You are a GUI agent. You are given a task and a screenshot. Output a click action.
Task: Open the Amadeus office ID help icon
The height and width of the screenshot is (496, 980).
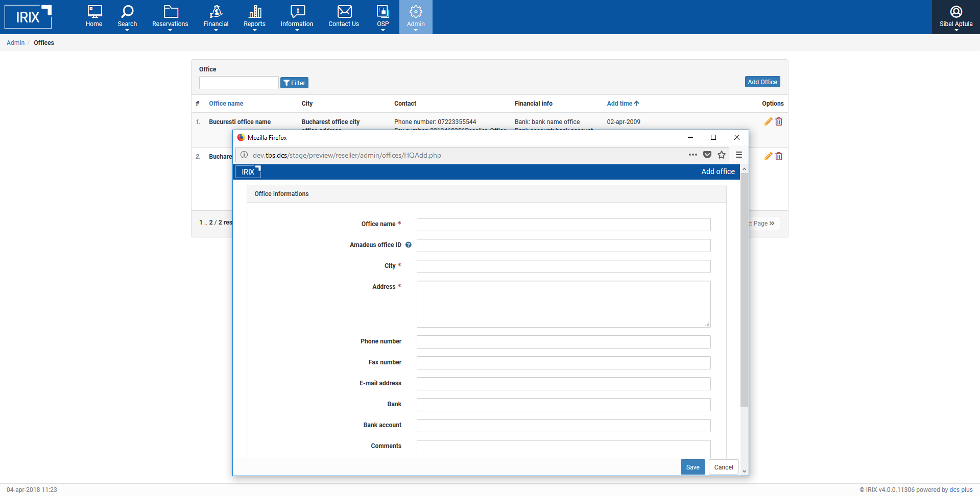pyautogui.click(x=409, y=245)
